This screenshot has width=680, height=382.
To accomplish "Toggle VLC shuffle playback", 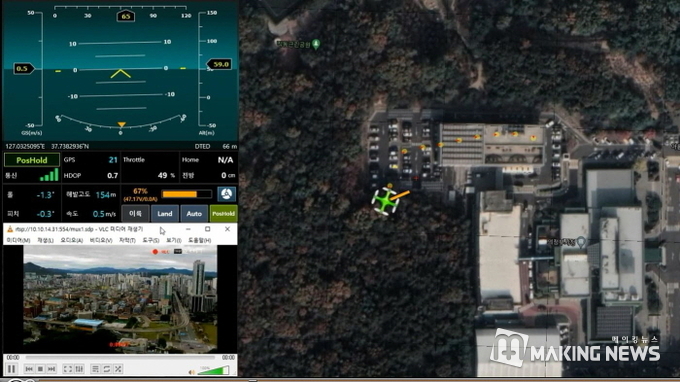I will (x=118, y=369).
